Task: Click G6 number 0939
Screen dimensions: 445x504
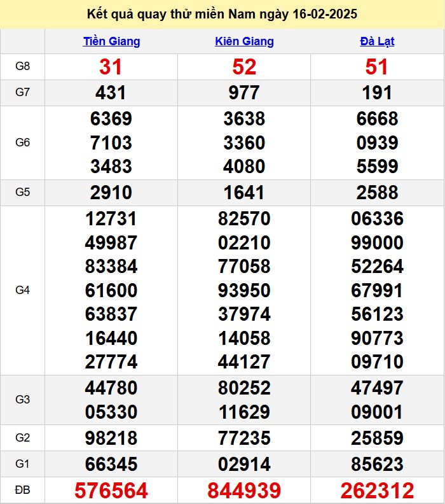Action: click(377, 143)
